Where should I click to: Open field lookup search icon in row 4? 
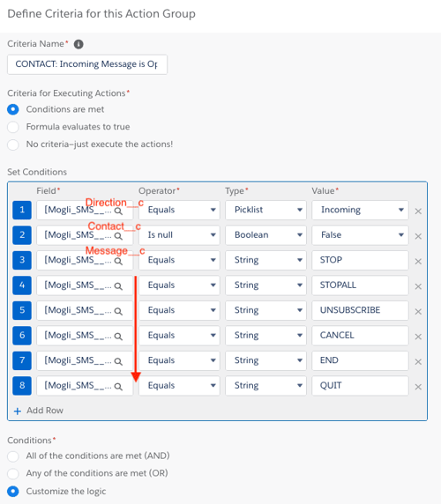click(x=118, y=286)
